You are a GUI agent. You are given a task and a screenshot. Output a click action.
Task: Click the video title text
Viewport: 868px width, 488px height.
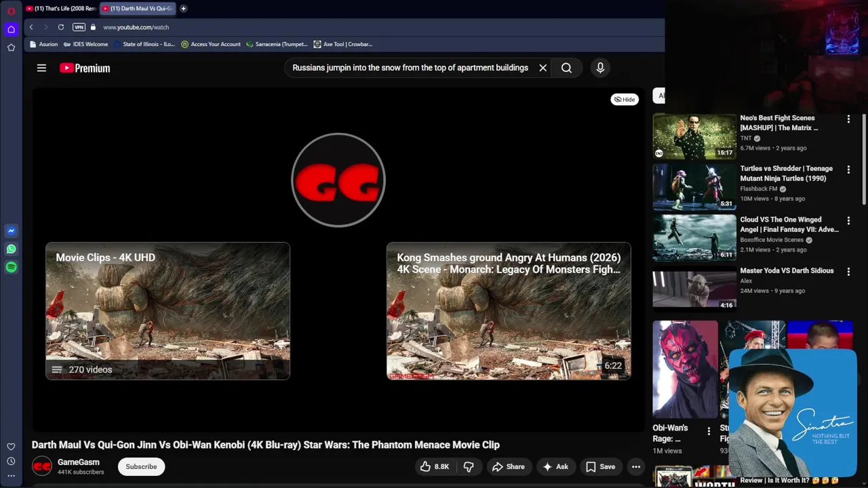pyautogui.click(x=266, y=445)
